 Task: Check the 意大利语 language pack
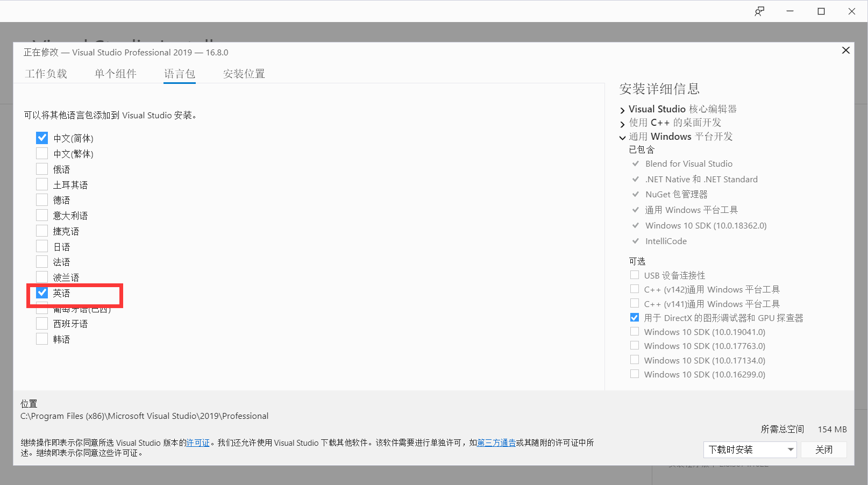[x=42, y=216]
